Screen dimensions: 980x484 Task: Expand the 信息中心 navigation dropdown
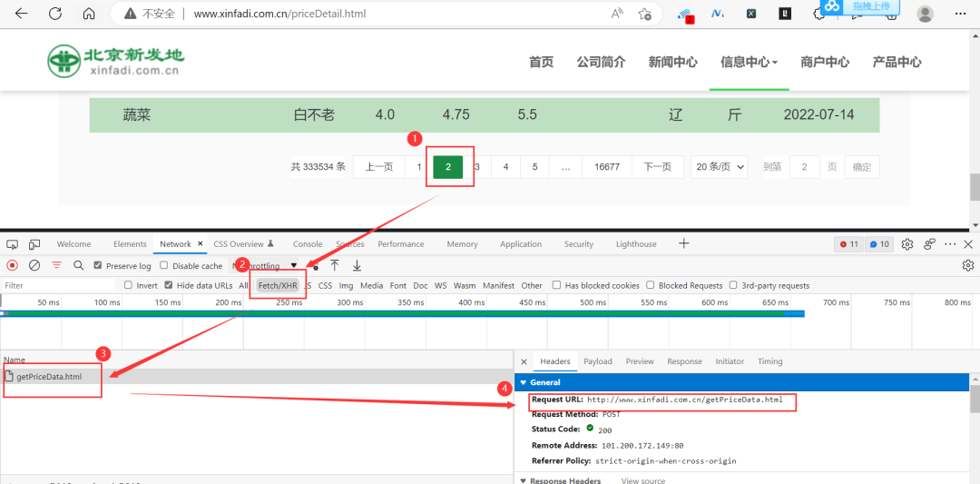coord(749,62)
